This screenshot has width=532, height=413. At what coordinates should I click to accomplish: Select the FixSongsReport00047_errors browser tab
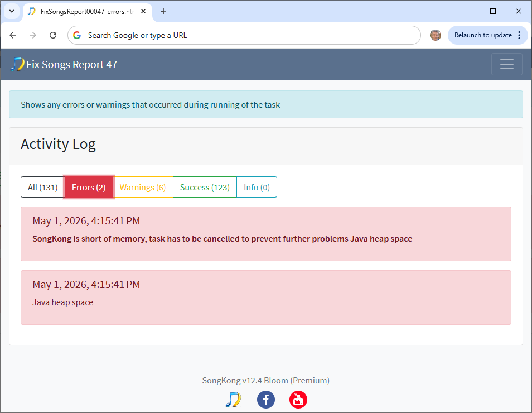88,11
